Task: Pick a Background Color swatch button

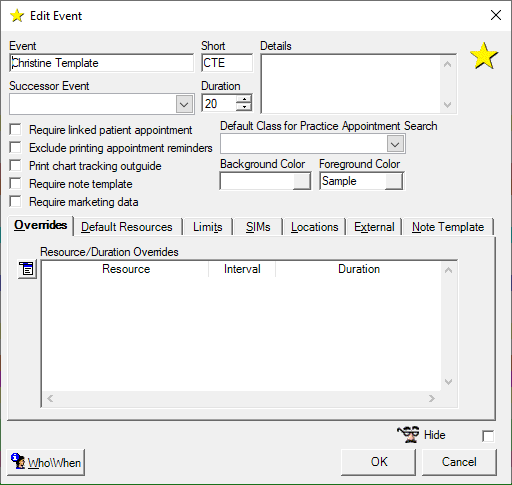Action: click(302, 181)
